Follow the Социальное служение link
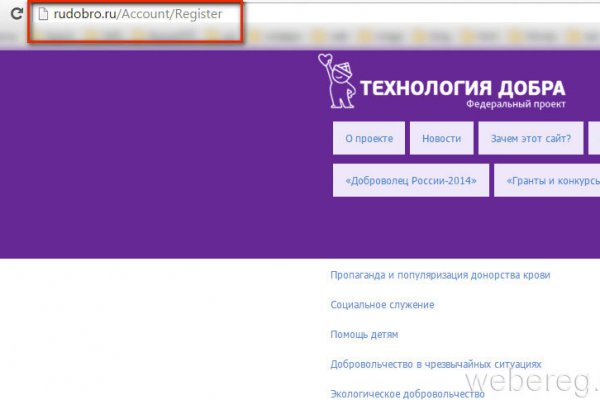This screenshot has width=600, height=400. click(x=382, y=304)
